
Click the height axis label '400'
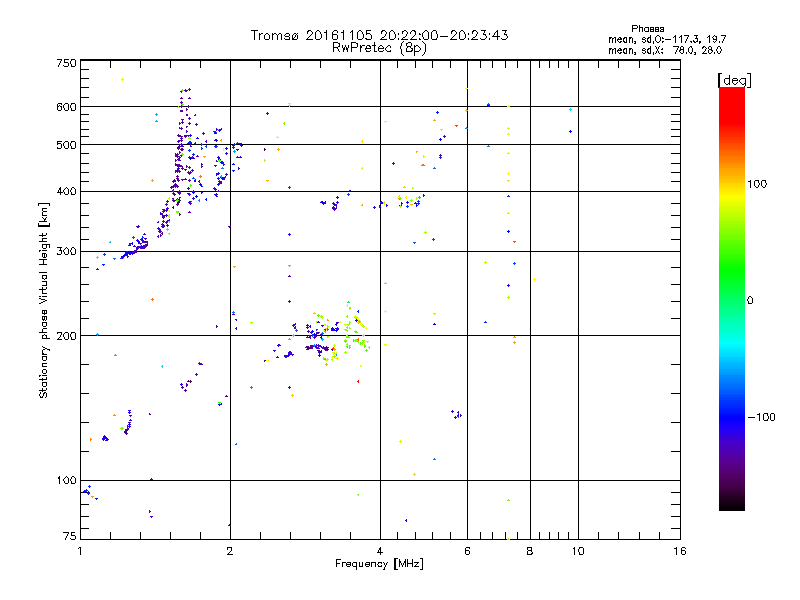(x=66, y=192)
